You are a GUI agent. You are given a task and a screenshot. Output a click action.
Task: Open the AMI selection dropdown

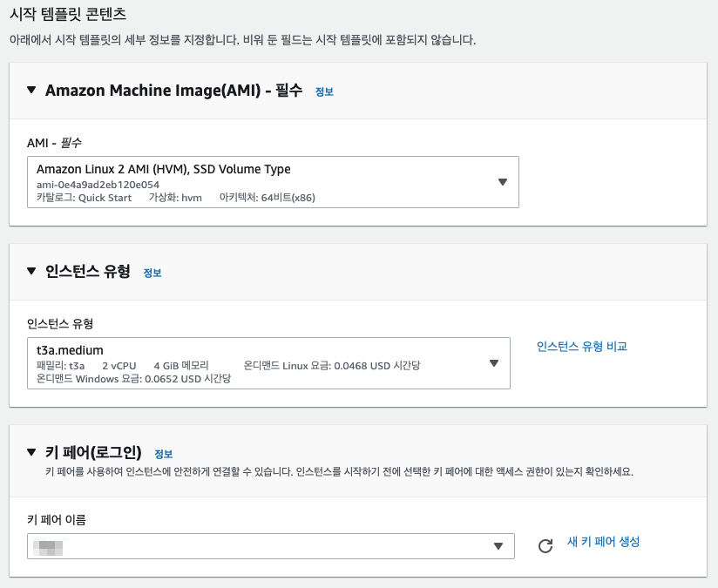[273, 182]
